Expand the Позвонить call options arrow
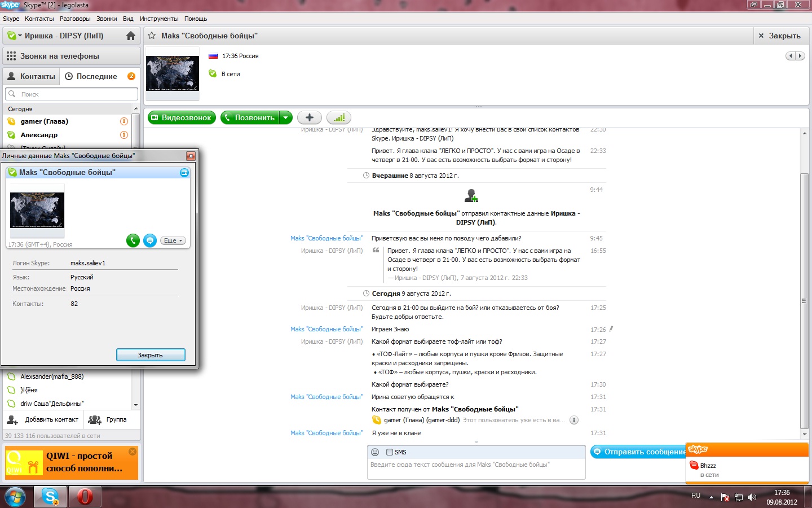Viewport: 812px width, 508px height. coord(286,117)
